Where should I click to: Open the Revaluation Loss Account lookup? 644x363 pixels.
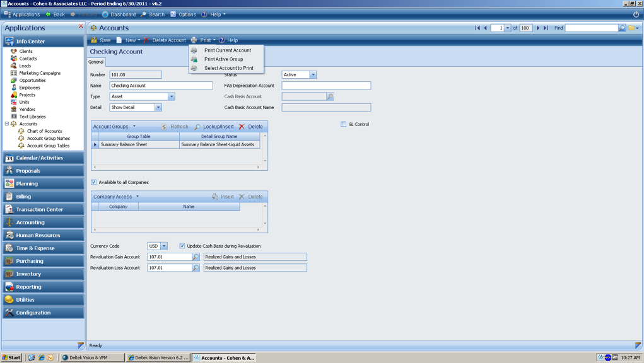tap(196, 268)
